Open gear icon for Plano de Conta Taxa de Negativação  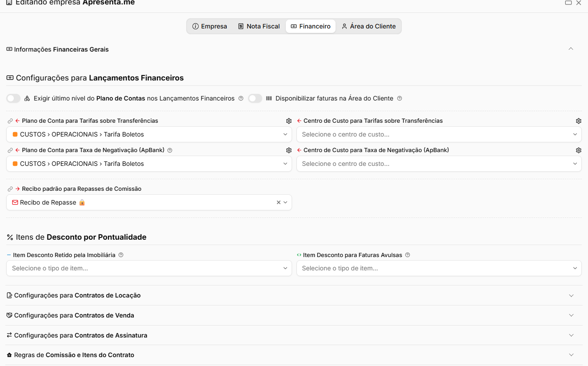pyautogui.click(x=289, y=150)
